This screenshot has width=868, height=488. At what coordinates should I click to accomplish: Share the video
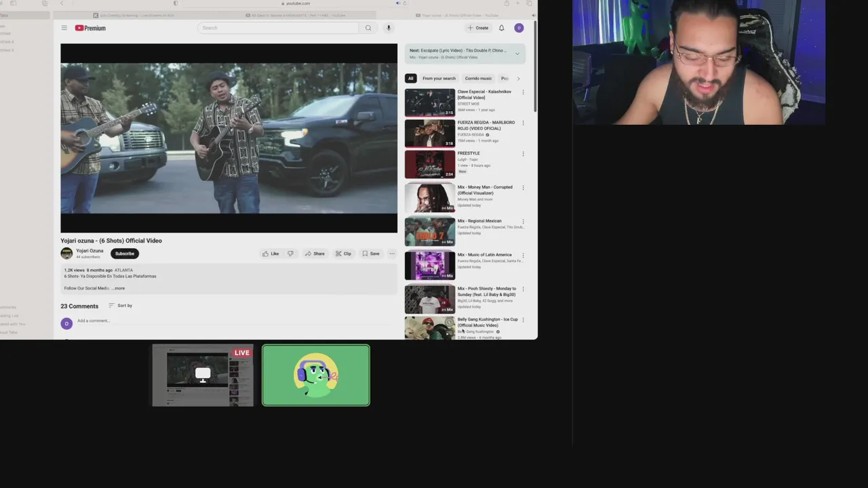315,253
